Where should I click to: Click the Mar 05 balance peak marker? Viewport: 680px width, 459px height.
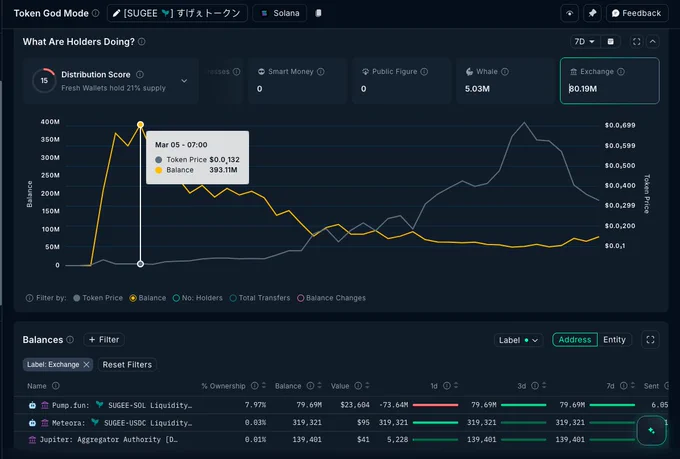coord(140,125)
